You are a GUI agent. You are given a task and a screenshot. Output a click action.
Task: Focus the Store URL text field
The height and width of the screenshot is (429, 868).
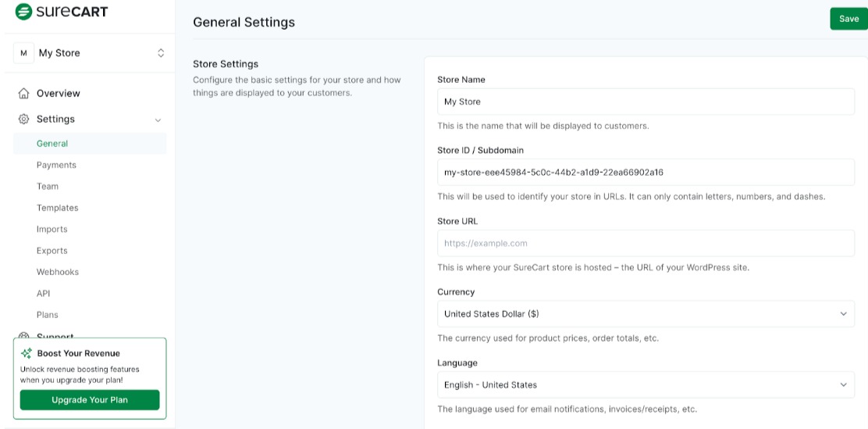click(x=646, y=243)
